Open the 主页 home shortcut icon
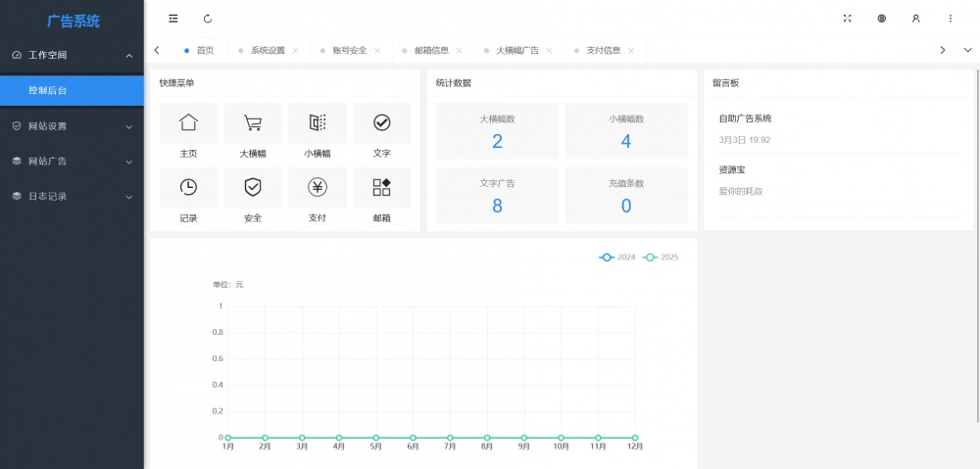Viewport: 980px width, 469px height. [188, 123]
